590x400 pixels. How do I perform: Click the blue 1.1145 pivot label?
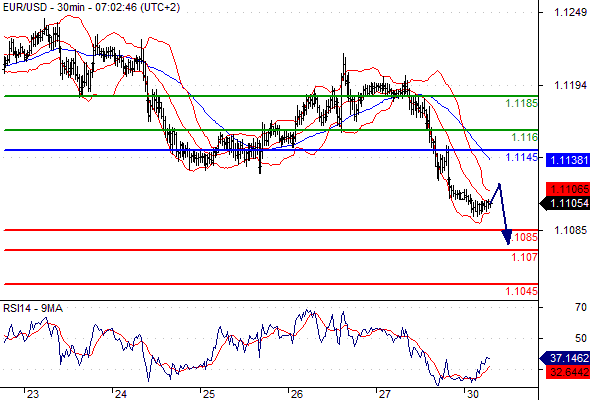pyautogui.click(x=522, y=157)
